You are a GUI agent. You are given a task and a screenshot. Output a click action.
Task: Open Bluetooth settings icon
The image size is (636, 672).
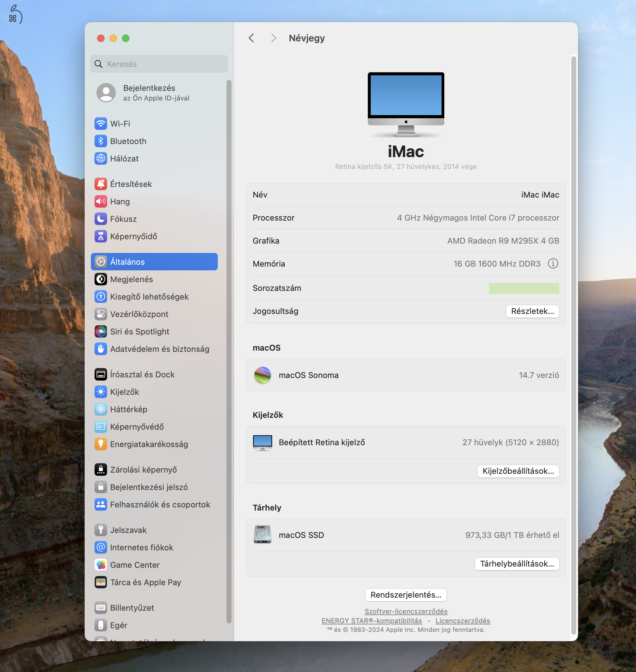[x=101, y=141]
